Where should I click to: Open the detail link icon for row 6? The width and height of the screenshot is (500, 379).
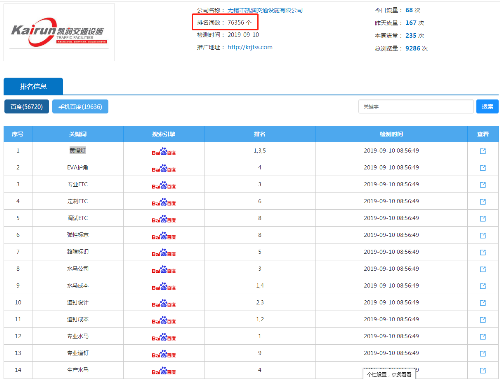click(483, 235)
